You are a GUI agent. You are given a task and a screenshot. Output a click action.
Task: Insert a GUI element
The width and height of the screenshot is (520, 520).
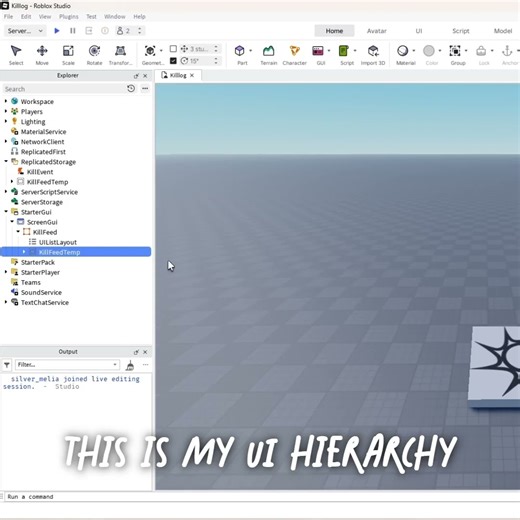(318, 55)
